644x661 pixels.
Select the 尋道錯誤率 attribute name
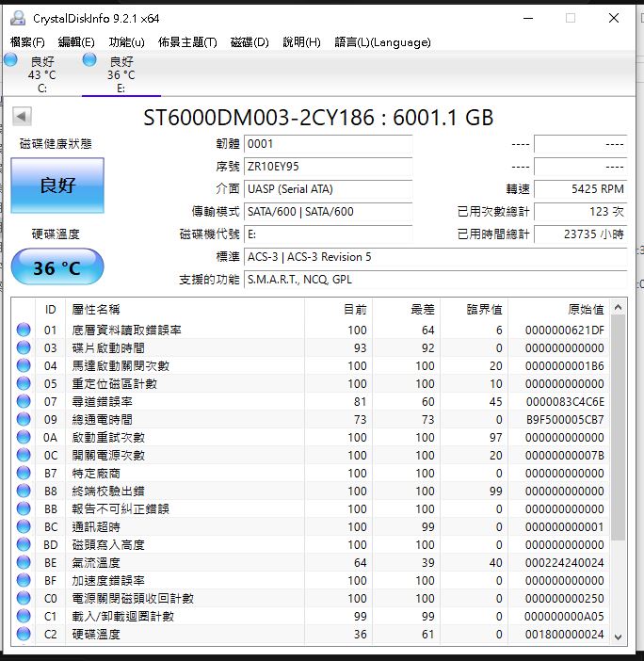(102, 402)
